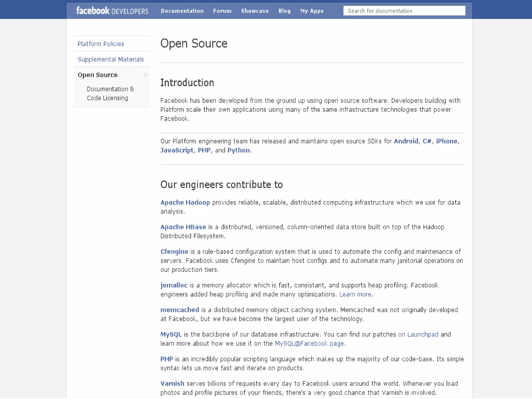Image resolution: width=532 pixels, height=399 pixels.
Task: Open the JavaScript SDK link
Action: pos(177,150)
